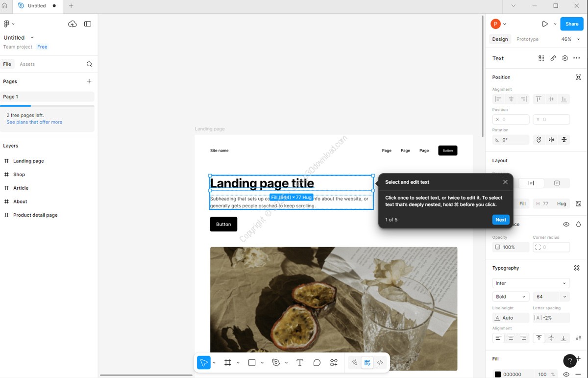This screenshot has width=588, height=378.
Task: Set text align center in Typography
Action: (x=511, y=338)
